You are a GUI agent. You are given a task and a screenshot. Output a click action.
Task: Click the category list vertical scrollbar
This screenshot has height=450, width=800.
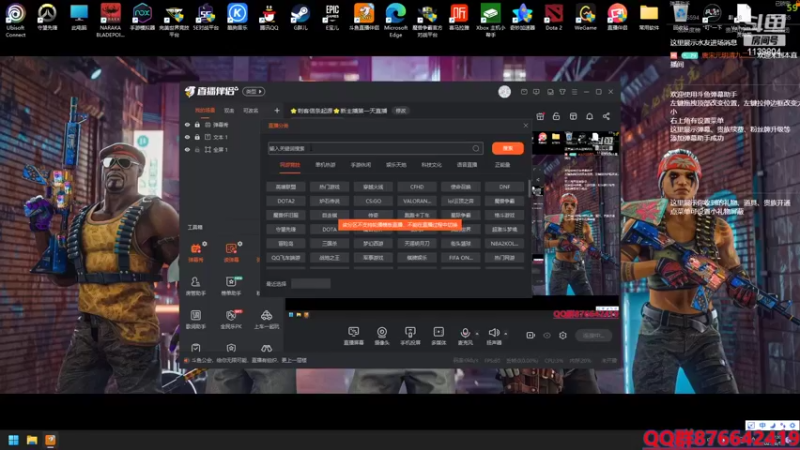[529, 188]
